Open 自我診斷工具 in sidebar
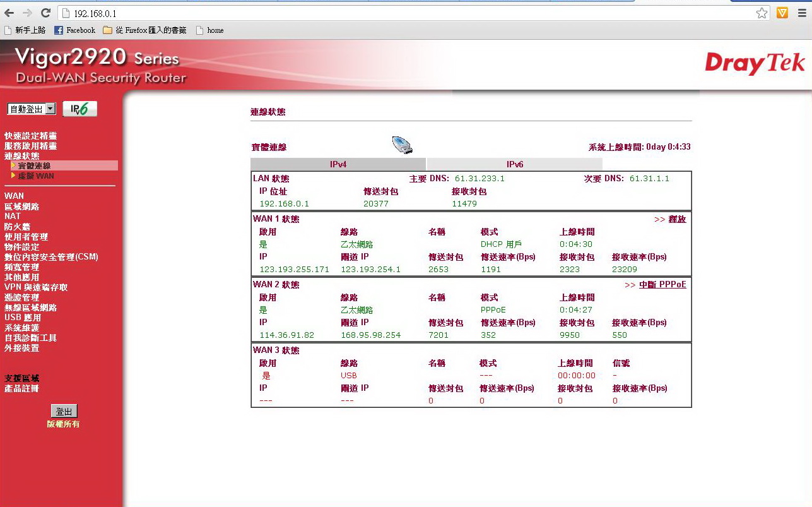 [x=30, y=338]
